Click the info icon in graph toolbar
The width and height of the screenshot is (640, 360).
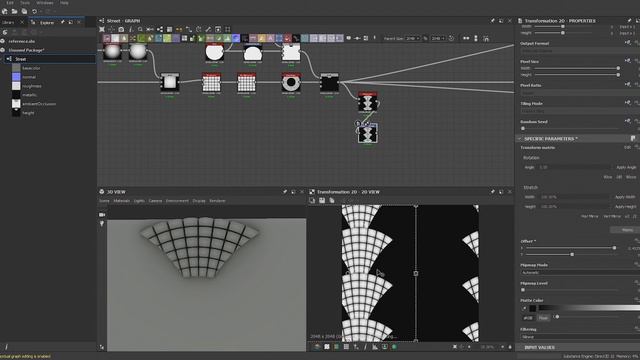[131, 29]
